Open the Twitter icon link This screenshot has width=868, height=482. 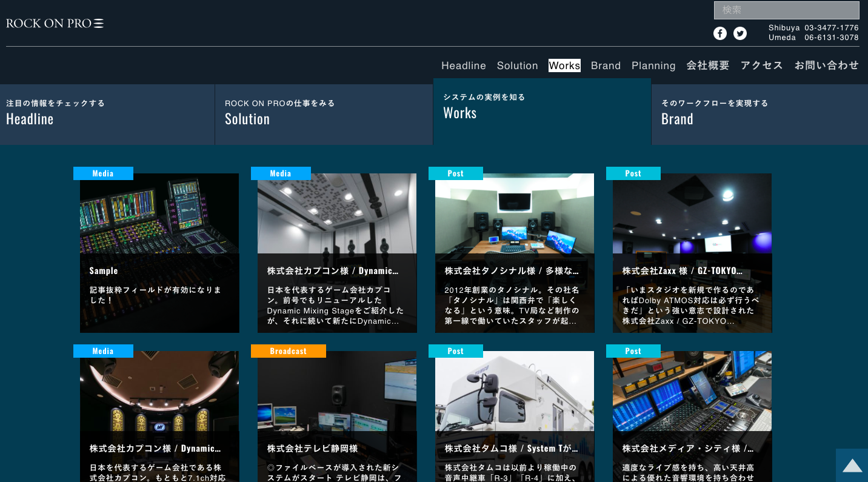740,33
